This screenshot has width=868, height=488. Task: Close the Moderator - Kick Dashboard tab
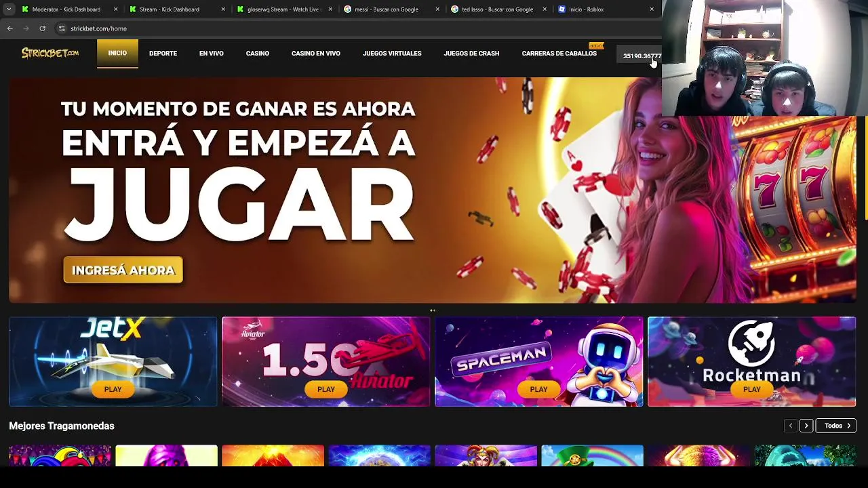coord(116,9)
